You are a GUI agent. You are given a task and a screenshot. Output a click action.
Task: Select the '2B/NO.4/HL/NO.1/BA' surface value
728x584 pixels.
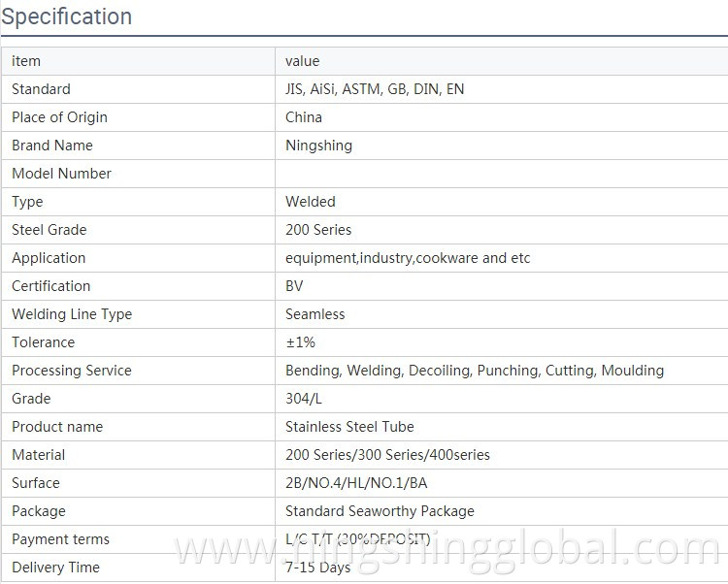pyautogui.click(x=356, y=483)
